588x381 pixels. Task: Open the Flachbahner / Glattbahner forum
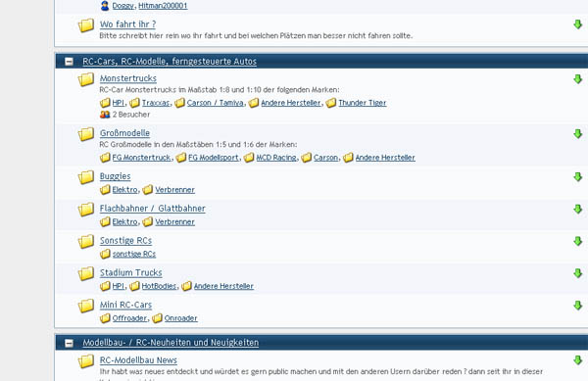tap(152, 209)
